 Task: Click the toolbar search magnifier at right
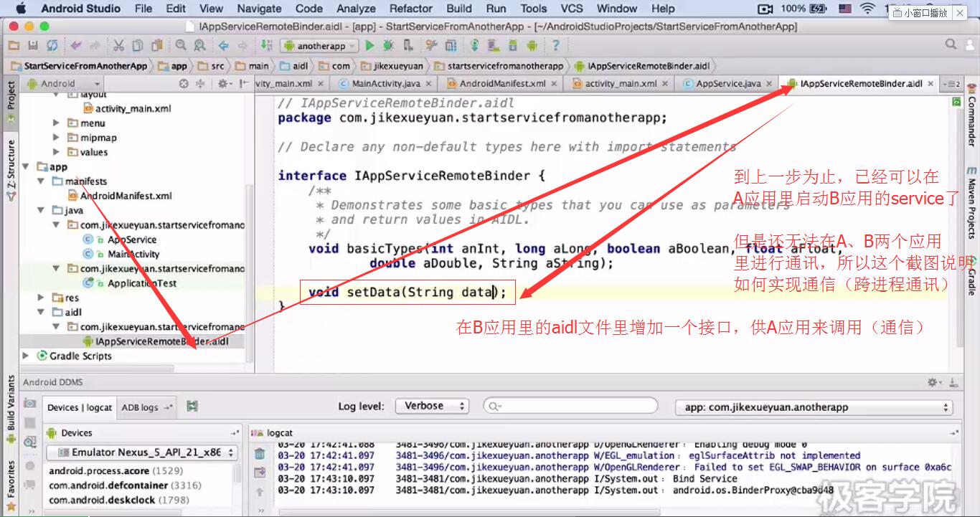coord(951,44)
